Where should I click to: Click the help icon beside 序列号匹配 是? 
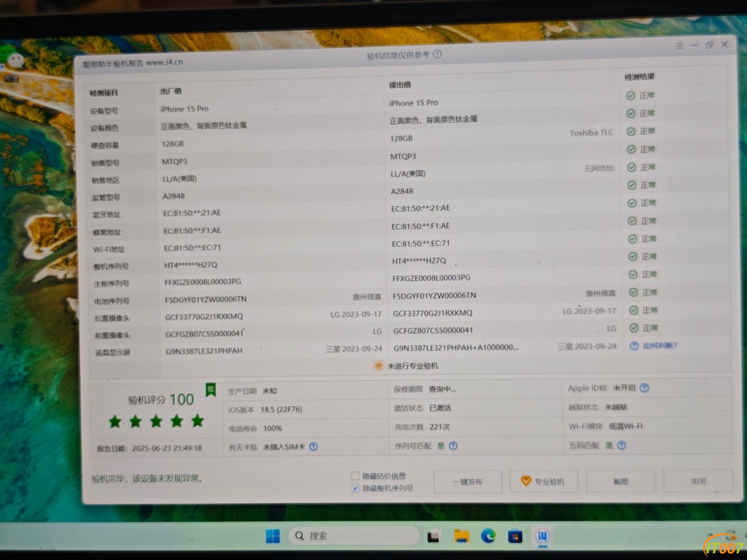(453, 445)
